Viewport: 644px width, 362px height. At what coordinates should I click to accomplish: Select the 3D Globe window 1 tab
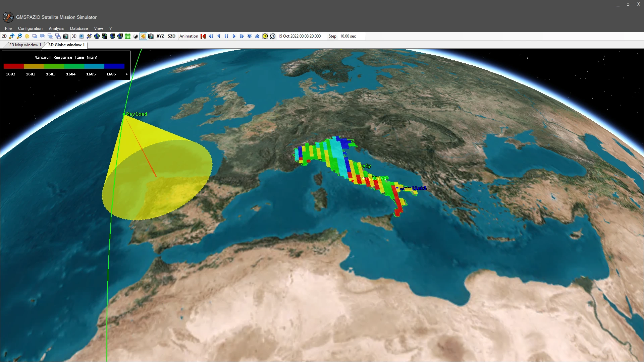tap(66, 45)
